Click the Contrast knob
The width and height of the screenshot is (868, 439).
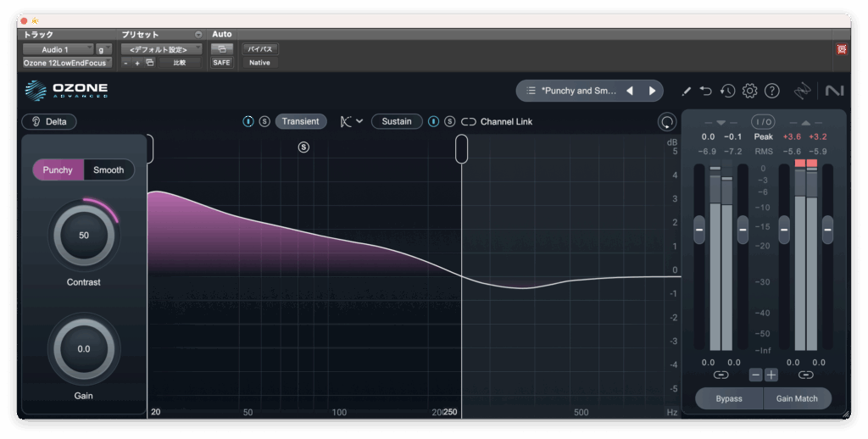point(84,236)
